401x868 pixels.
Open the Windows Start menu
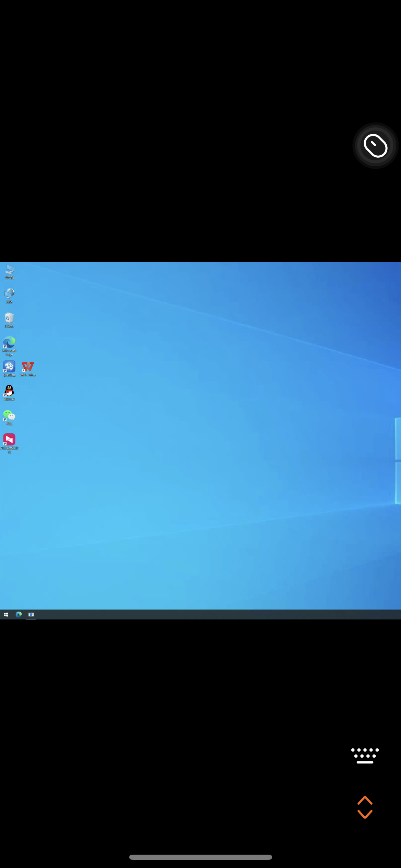point(6,615)
